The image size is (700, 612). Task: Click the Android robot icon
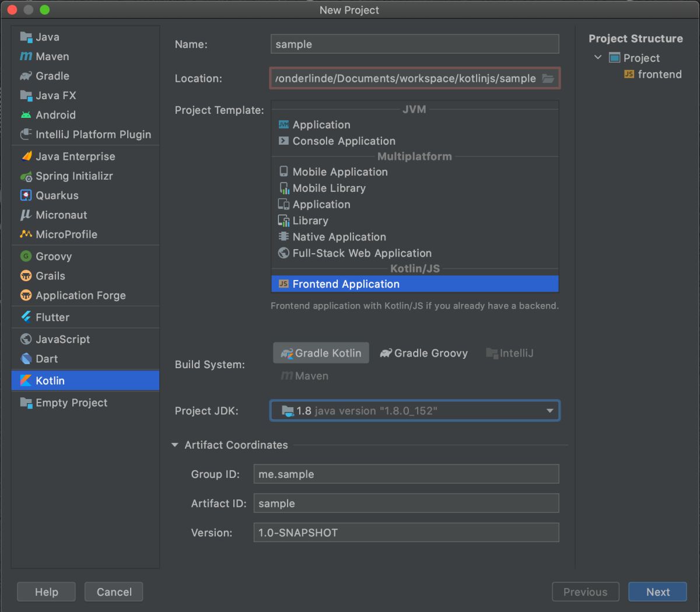click(x=26, y=115)
